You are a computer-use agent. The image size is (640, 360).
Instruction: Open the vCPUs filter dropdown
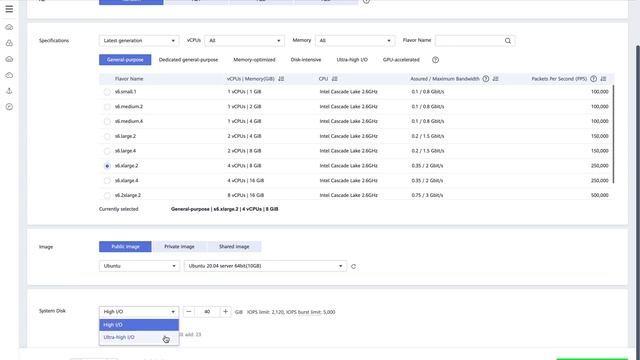(244, 40)
